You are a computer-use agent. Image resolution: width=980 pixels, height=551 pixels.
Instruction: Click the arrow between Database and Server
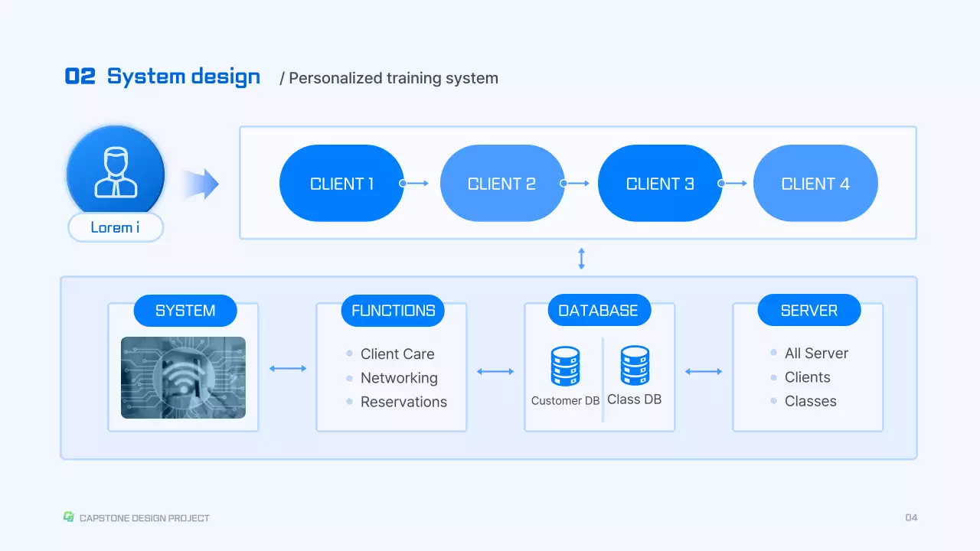pyautogui.click(x=703, y=372)
